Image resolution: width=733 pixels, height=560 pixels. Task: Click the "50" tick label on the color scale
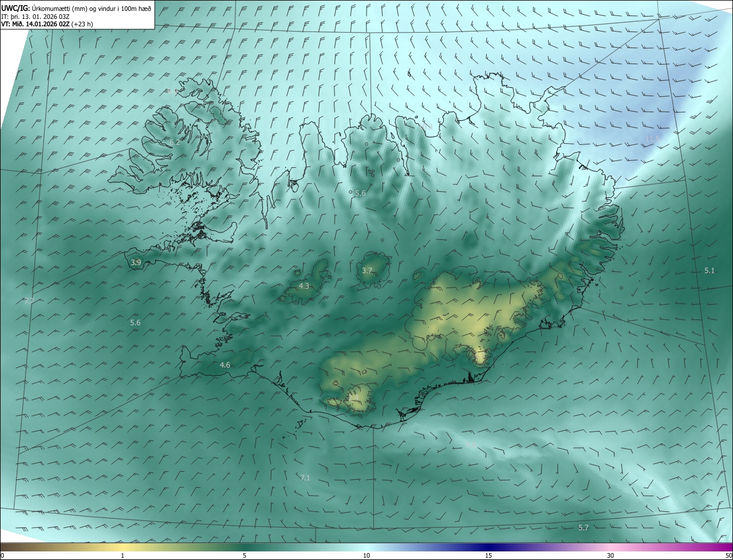(x=729, y=555)
